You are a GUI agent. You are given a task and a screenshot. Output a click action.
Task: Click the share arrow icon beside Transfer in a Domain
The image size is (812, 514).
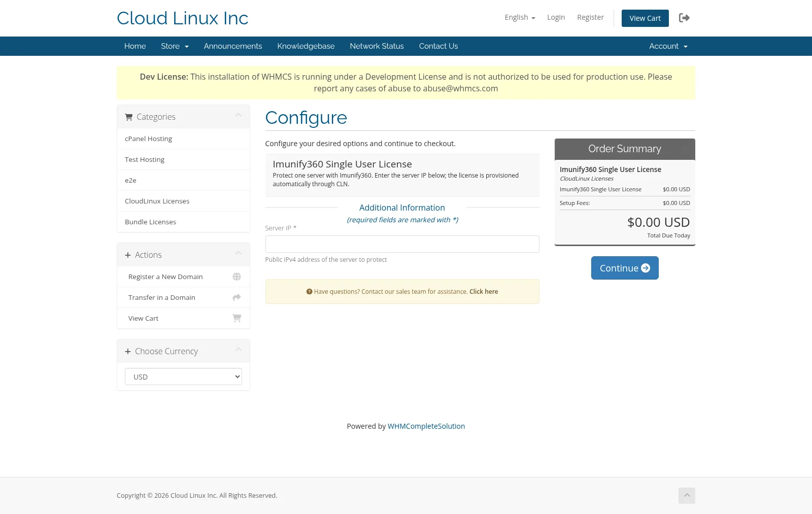point(236,297)
